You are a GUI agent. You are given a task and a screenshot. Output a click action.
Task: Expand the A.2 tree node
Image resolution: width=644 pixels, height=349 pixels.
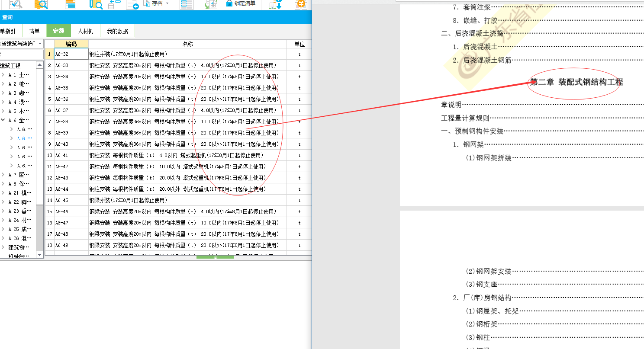tap(3, 84)
